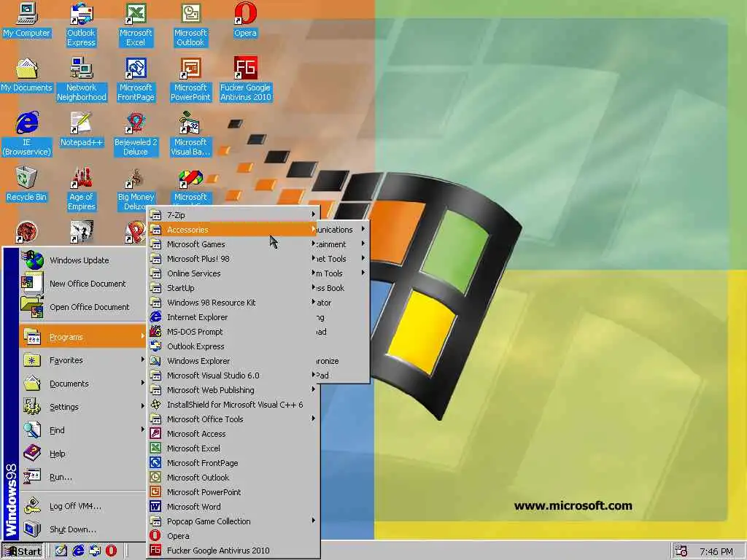Click Opera quick launch icon

click(x=112, y=551)
